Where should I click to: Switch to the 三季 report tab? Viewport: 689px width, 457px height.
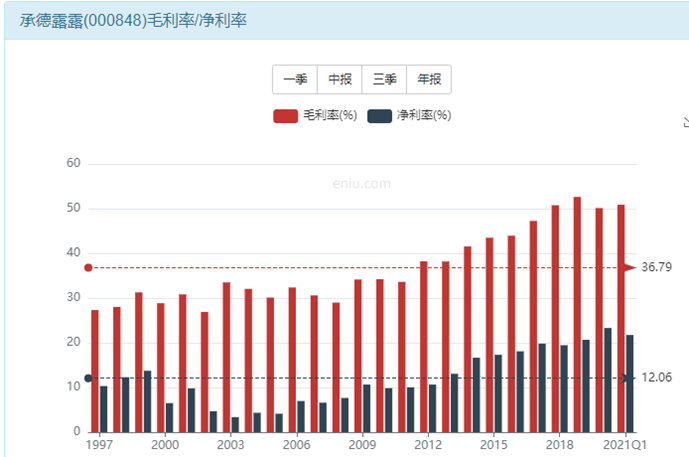tap(384, 80)
